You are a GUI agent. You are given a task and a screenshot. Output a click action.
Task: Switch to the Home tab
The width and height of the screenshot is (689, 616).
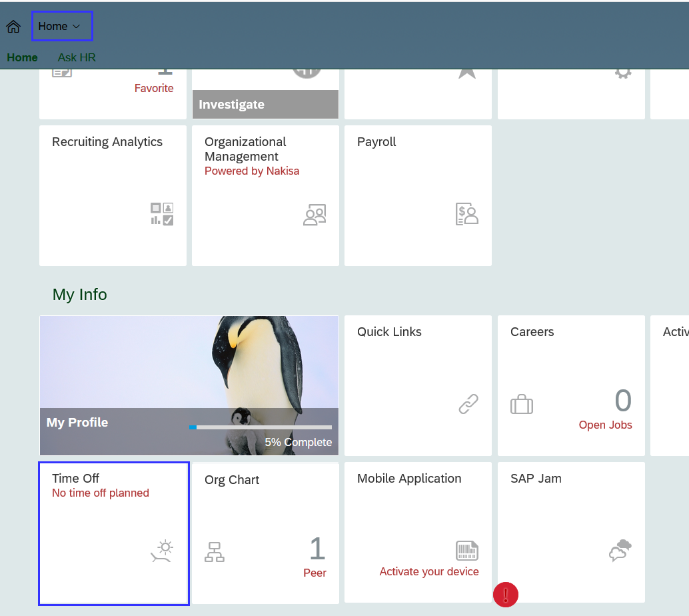[22, 57]
